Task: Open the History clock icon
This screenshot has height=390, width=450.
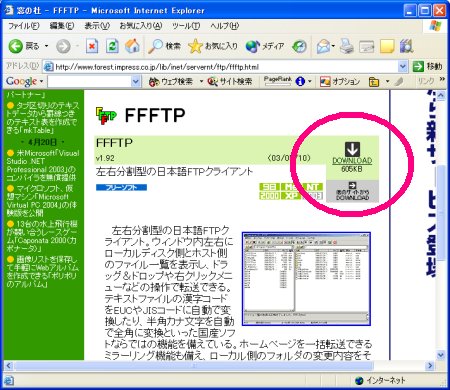Action: pyautogui.click(x=299, y=46)
